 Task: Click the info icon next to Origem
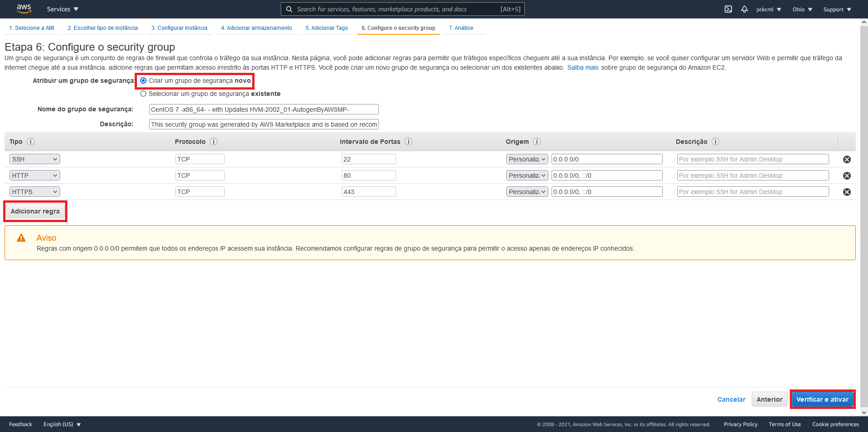537,141
